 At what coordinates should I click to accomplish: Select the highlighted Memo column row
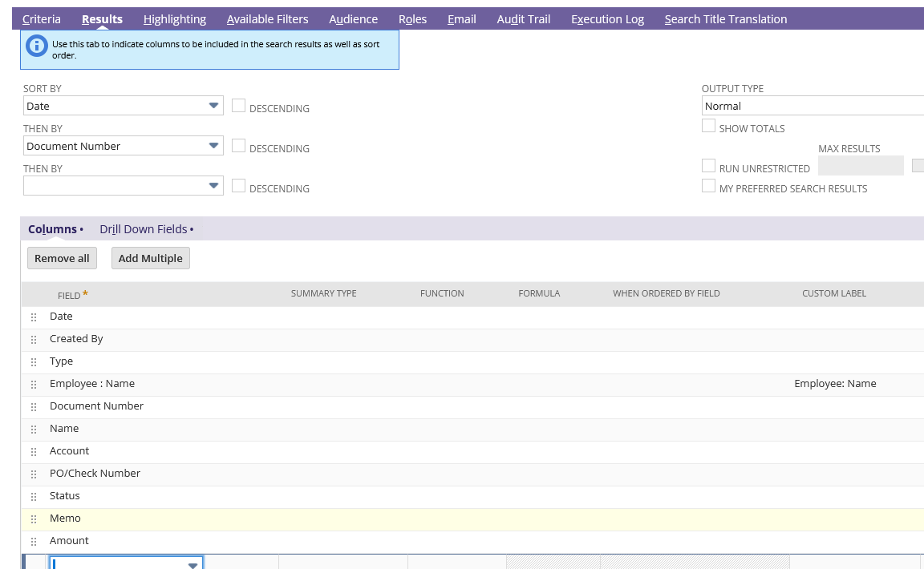(472, 519)
